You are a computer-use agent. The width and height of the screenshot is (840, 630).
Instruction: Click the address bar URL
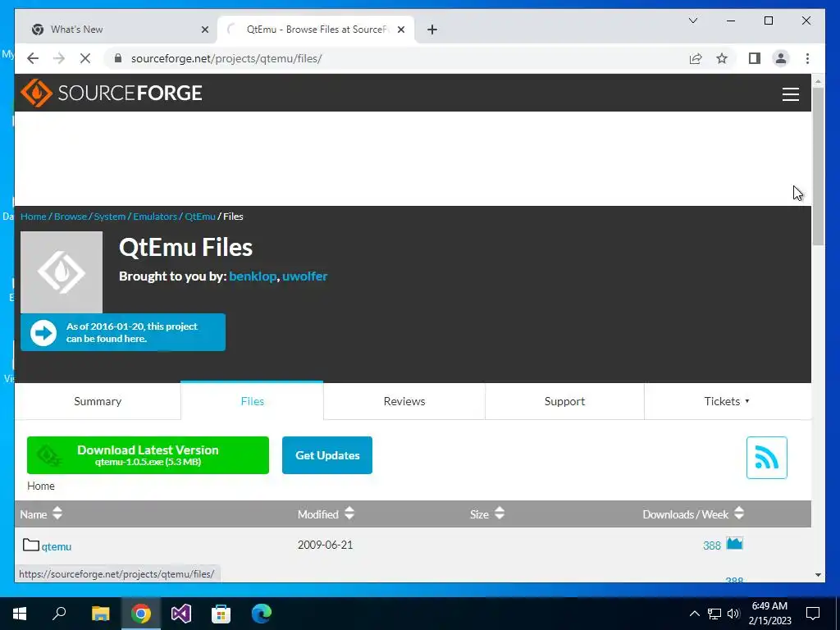pyautogui.click(x=226, y=58)
